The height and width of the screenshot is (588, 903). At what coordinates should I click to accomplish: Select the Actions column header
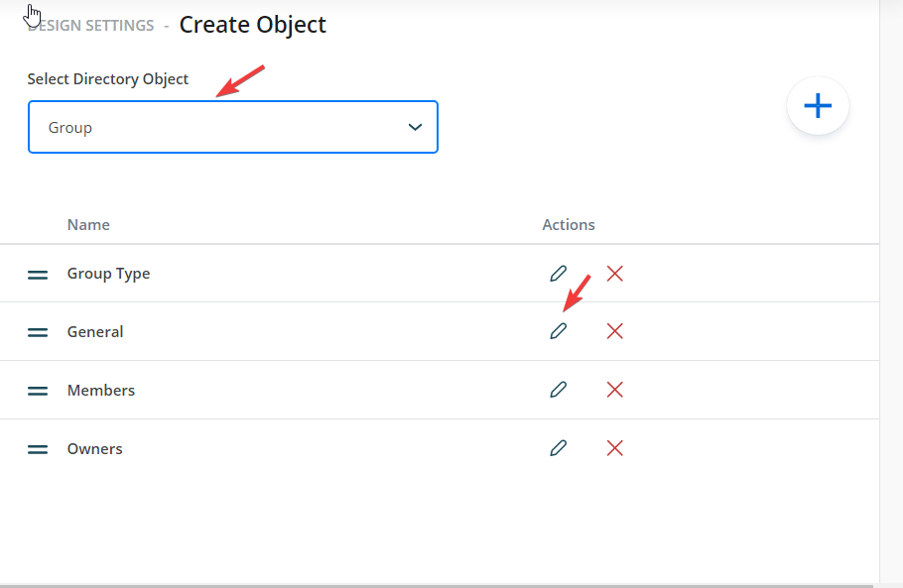pos(568,224)
